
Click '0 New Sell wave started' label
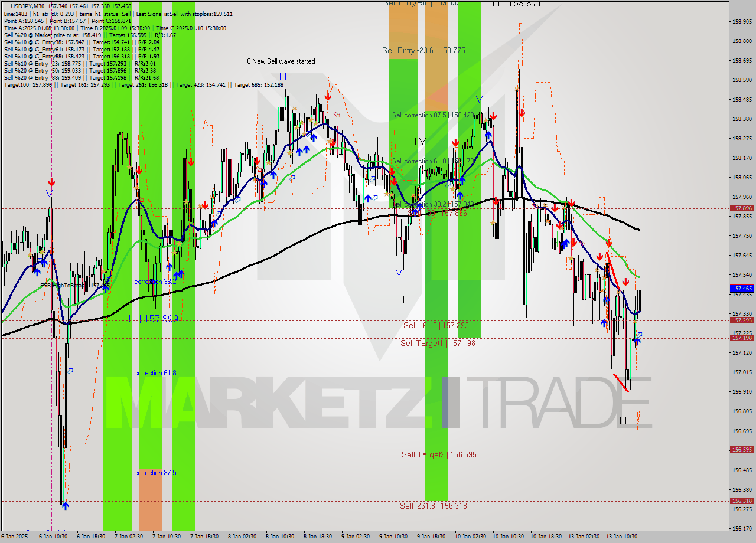(x=281, y=61)
